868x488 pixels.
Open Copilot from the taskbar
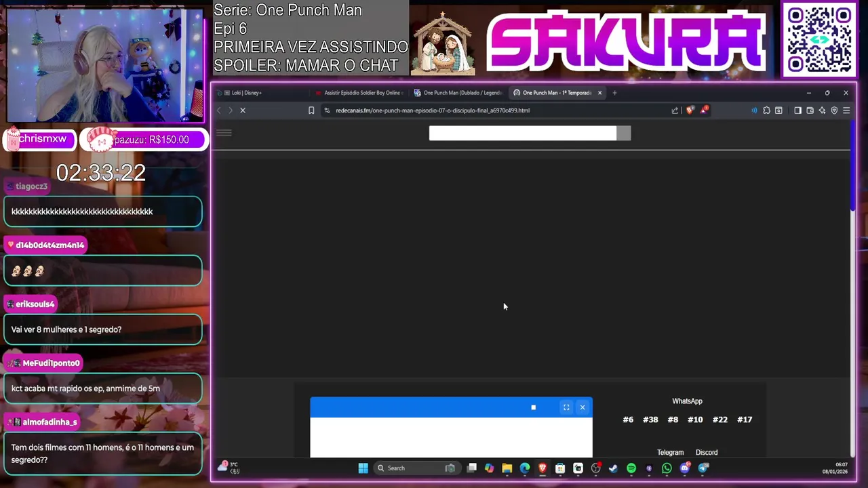pos(490,468)
